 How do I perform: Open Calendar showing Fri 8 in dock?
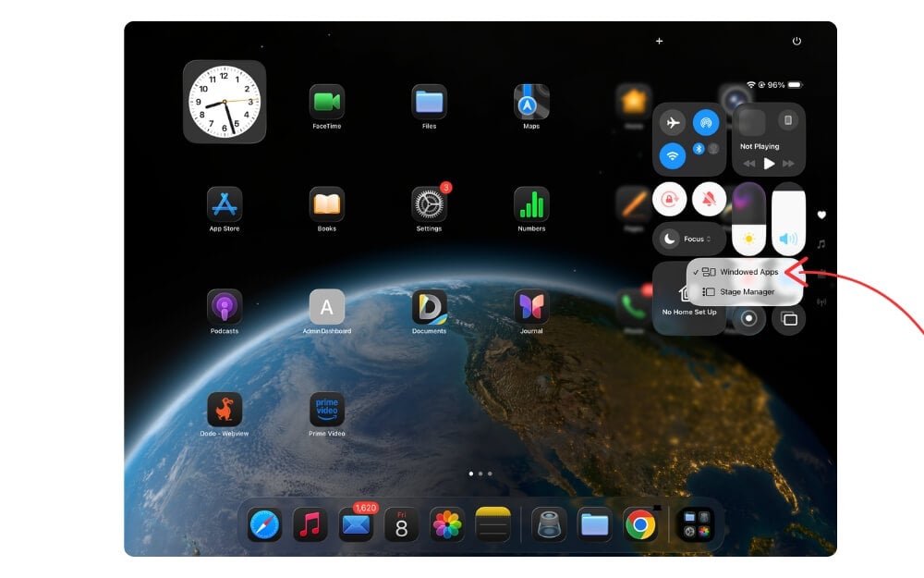pos(401,524)
